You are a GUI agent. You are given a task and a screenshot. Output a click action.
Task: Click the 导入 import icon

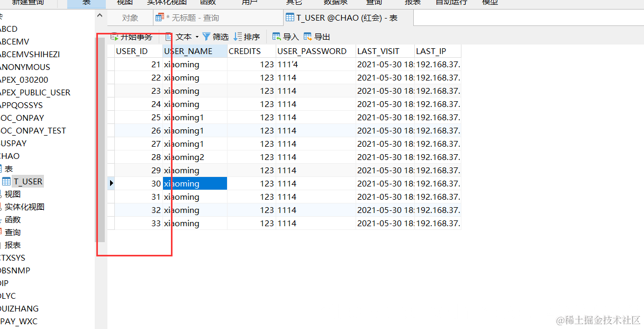pos(276,37)
